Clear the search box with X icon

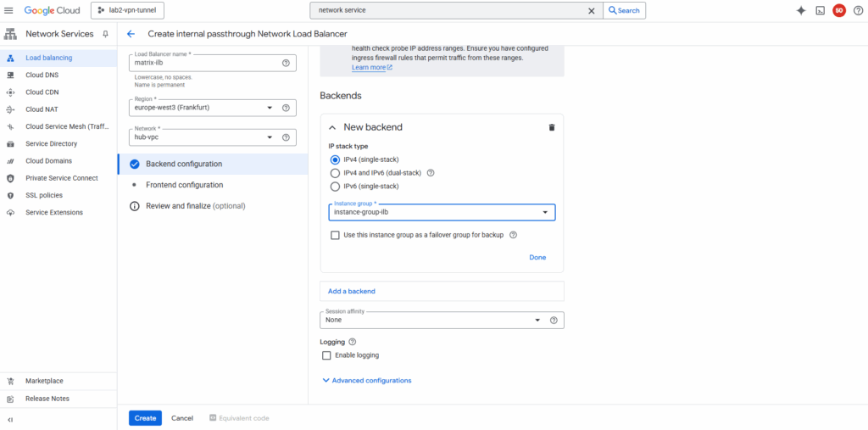[x=592, y=11]
